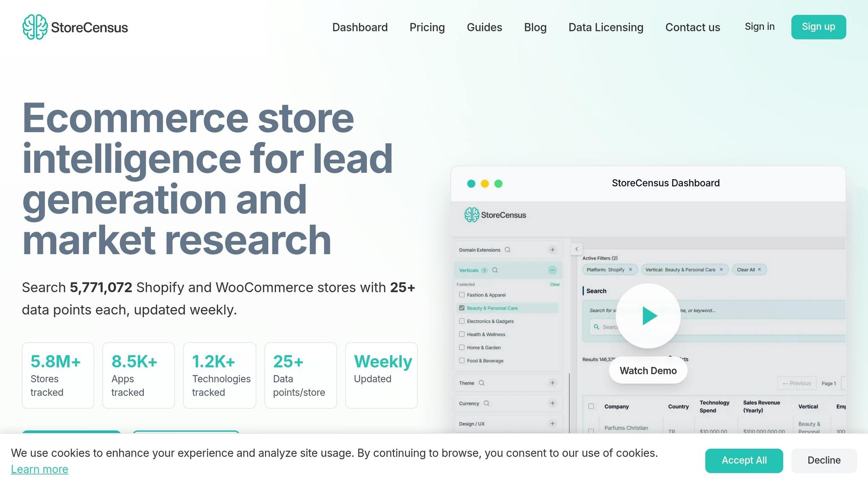
Task: Click the StoreCensus logo inside the dashboard preview
Action: click(495, 215)
